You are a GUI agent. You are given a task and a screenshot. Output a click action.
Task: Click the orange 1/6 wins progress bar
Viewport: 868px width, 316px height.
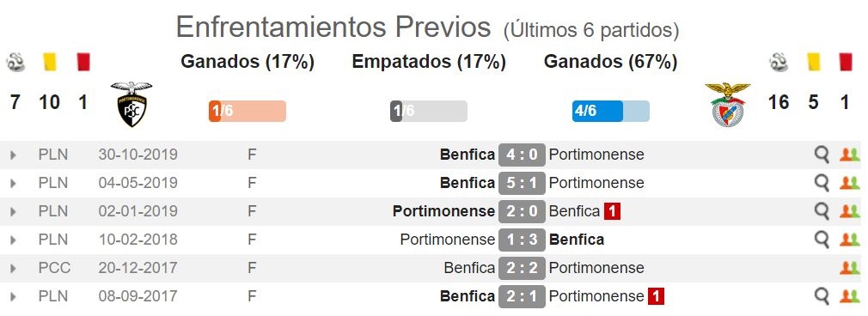coord(248,112)
